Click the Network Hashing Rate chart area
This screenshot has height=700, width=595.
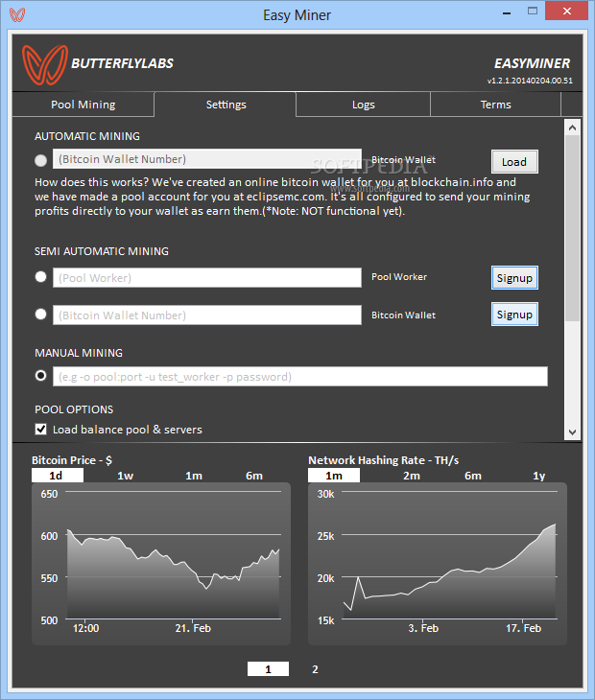point(438,564)
